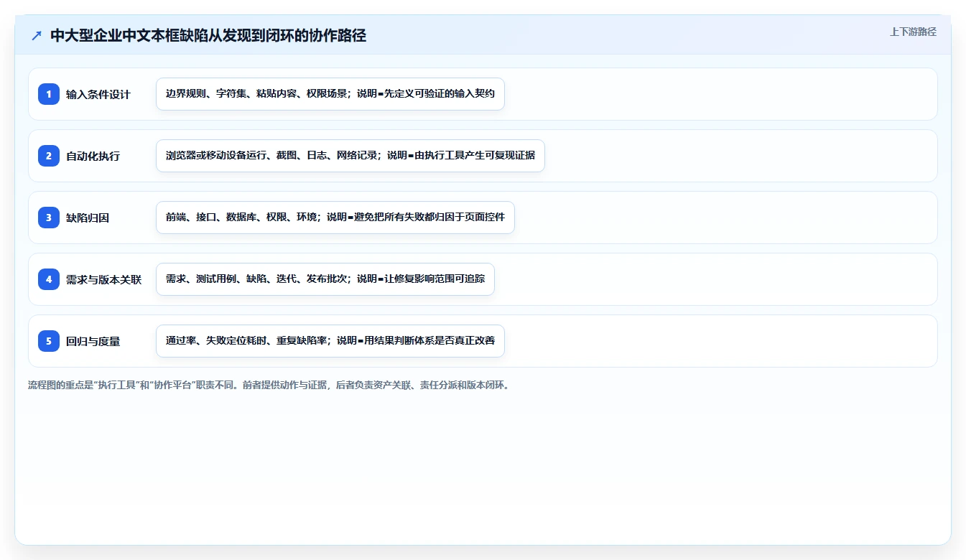Click the 自动化执行 step label
The height and width of the screenshot is (560, 966).
coord(93,156)
